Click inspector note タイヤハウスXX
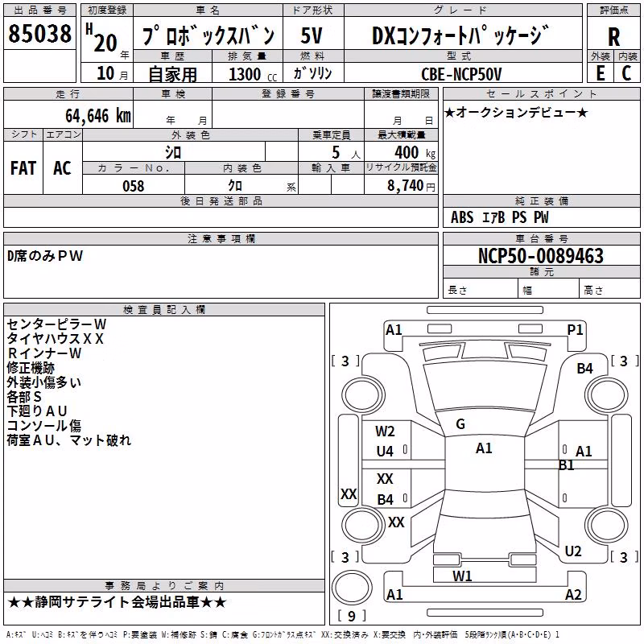The height and width of the screenshot is (644, 644). [x=55, y=339]
